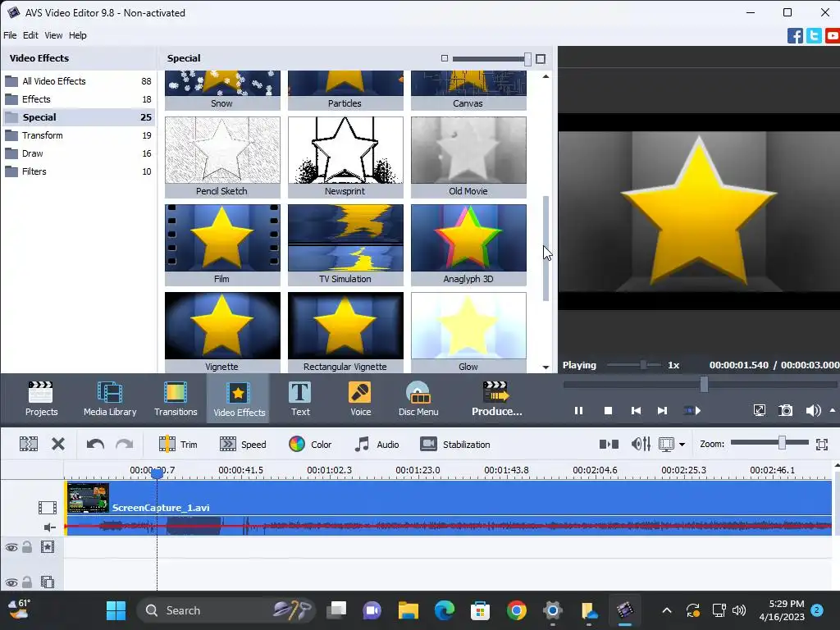840x630 pixels.
Task: Delete selected object with X icon
Action: (58, 444)
